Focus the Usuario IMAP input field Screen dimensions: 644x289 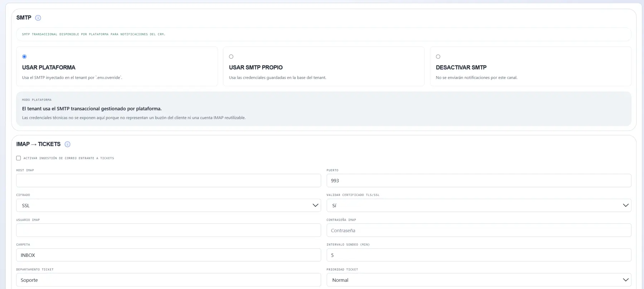(x=169, y=230)
